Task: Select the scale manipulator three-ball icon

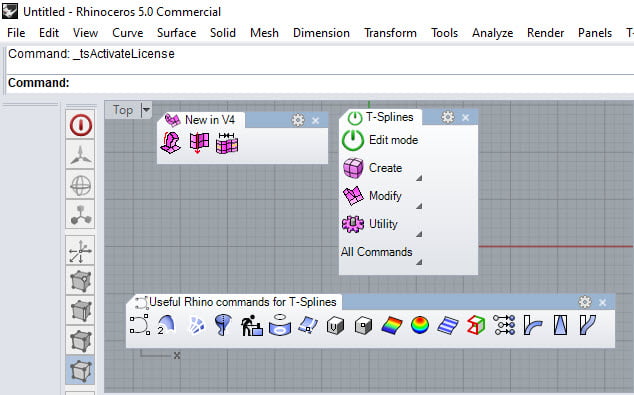Action: (80, 215)
